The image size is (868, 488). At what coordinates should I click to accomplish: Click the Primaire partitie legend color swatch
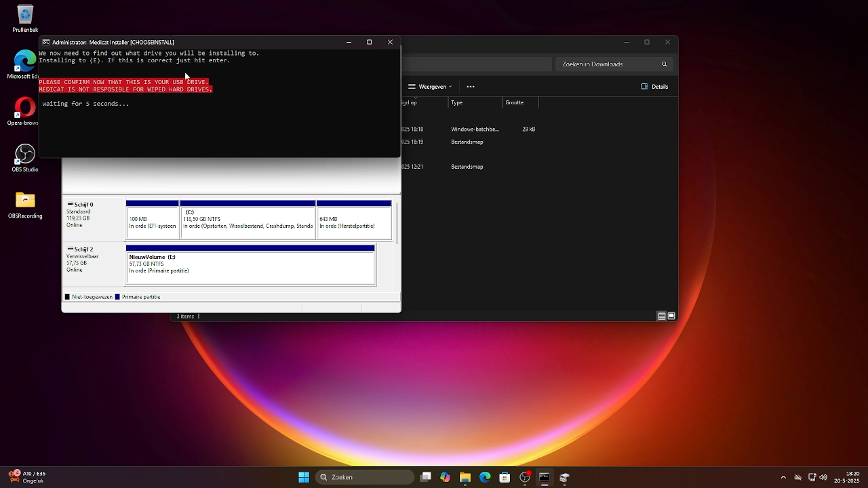click(117, 297)
